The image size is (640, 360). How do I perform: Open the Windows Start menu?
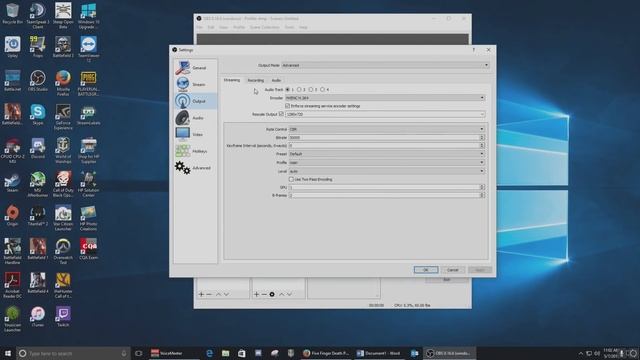(x=8, y=353)
